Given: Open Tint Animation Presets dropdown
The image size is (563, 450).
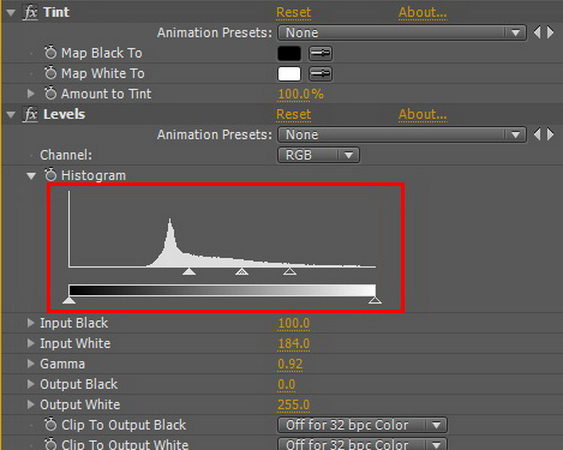Looking at the screenshot, I should point(402,33).
